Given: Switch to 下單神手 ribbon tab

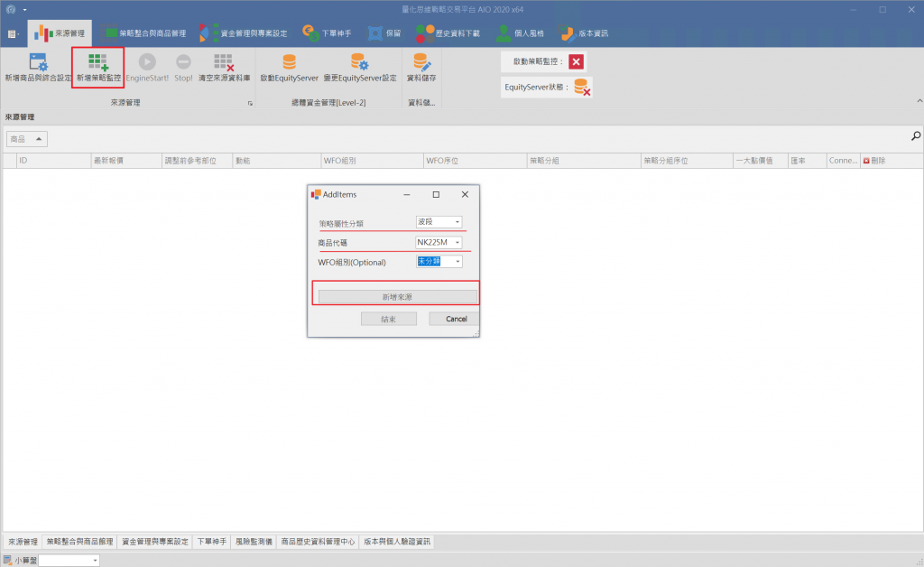Looking at the screenshot, I should tap(329, 33).
